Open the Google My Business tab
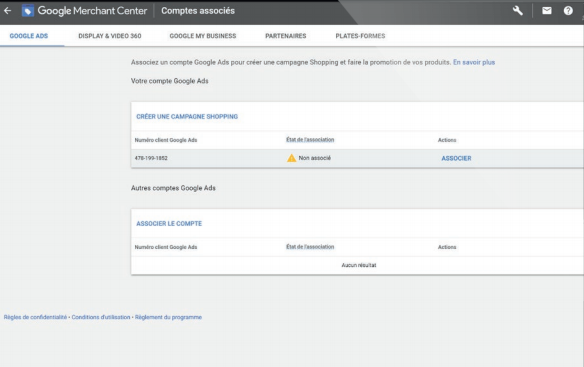This screenshot has height=367, width=584. pyautogui.click(x=203, y=36)
